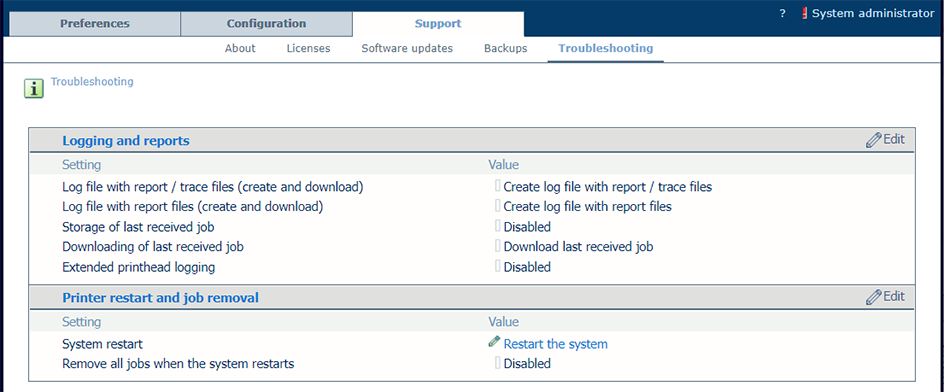Go to the Backups sub-tab

(x=506, y=48)
